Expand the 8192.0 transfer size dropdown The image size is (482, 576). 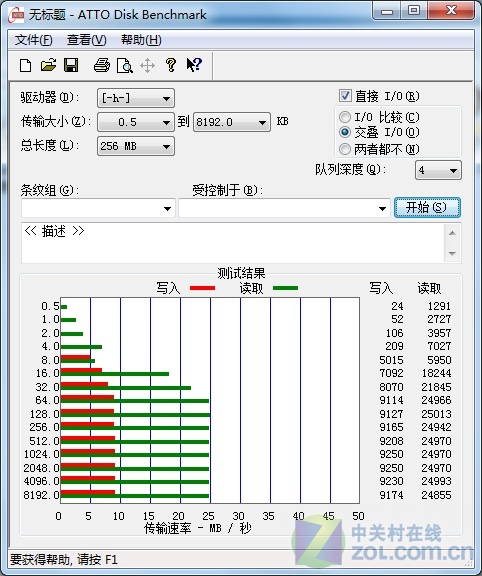(232, 122)
